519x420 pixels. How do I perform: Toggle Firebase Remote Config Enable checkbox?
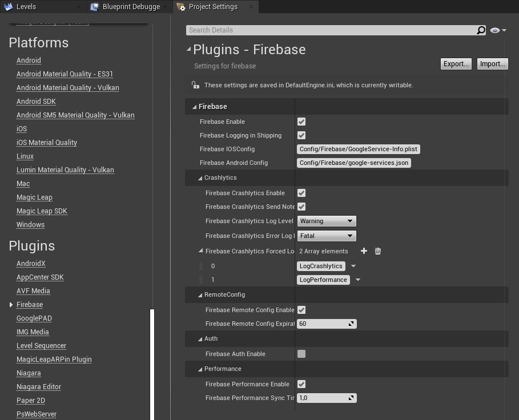click(301, 310)
